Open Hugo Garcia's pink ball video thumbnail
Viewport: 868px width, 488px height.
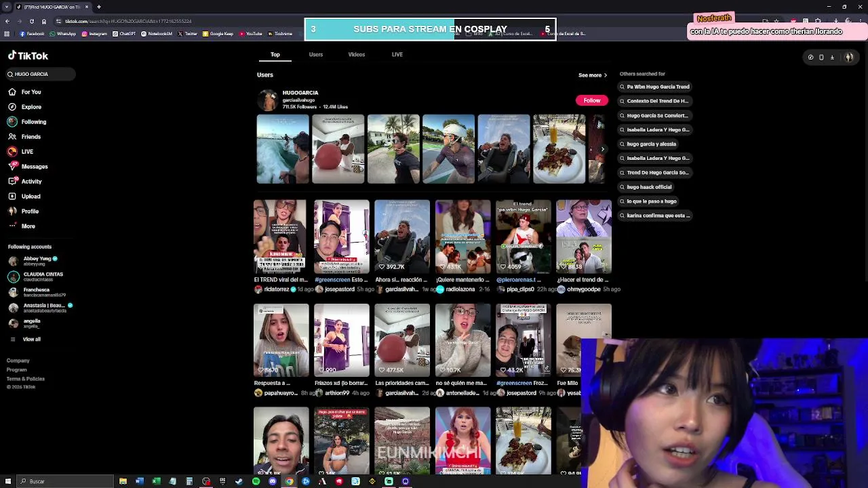[x=338, y=149]
